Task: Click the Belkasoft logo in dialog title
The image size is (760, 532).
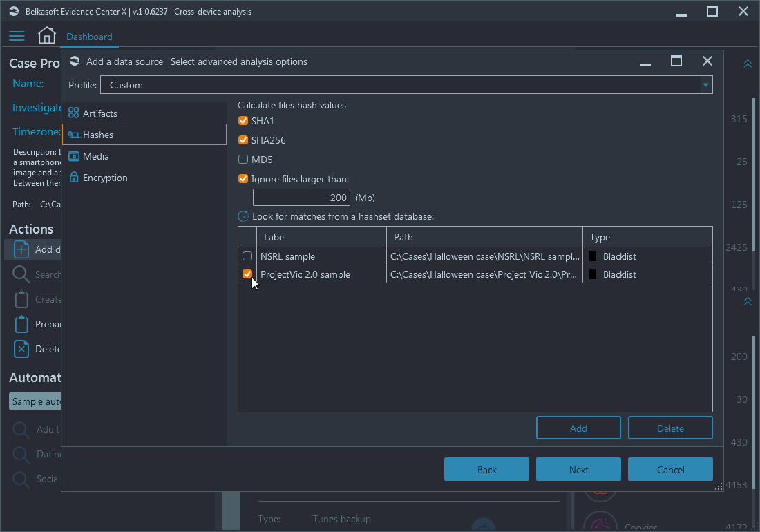Action: (x=75, y=61)
